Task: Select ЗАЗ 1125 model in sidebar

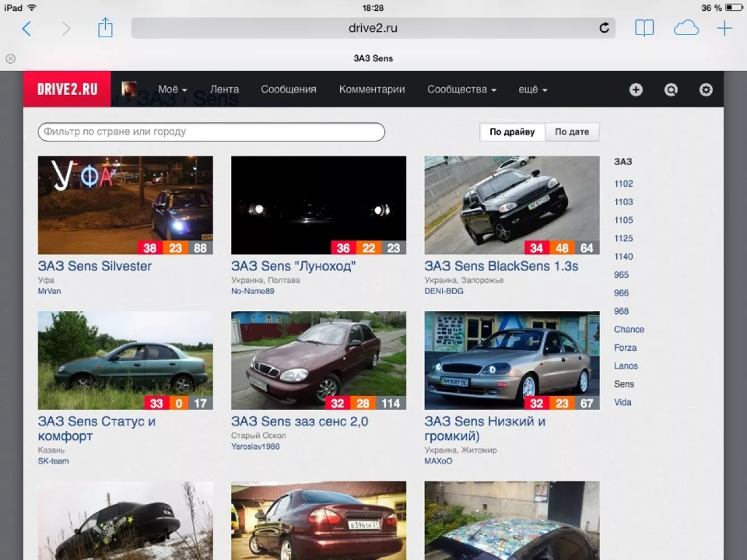Action: [x=624, y=238]
